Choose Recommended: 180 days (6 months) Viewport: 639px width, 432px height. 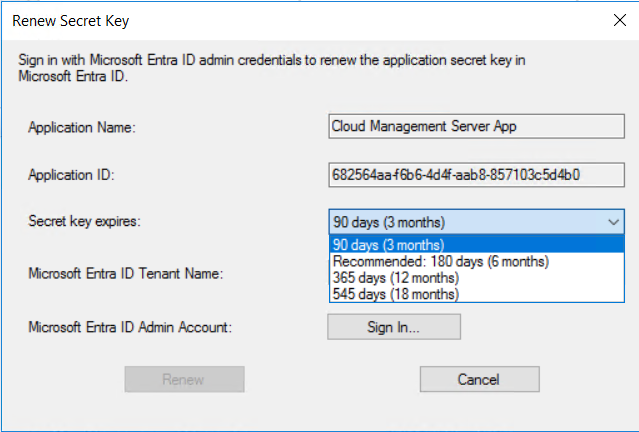[476, 261]
